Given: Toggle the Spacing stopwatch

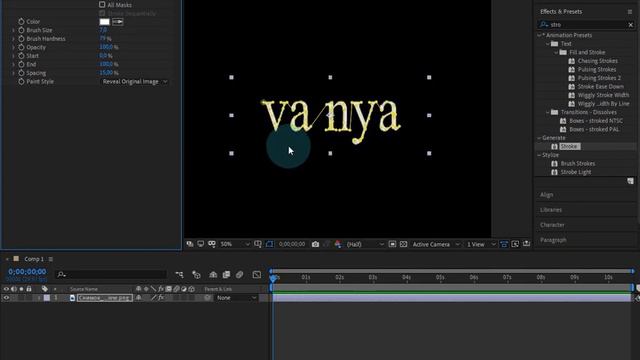Looking at the screenshot, I should [21, 73].
